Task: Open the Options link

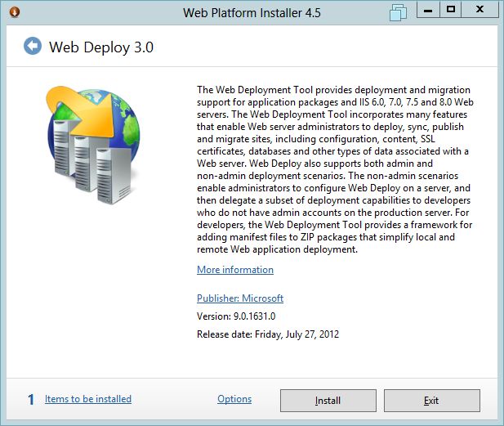Action: point(234,399)
